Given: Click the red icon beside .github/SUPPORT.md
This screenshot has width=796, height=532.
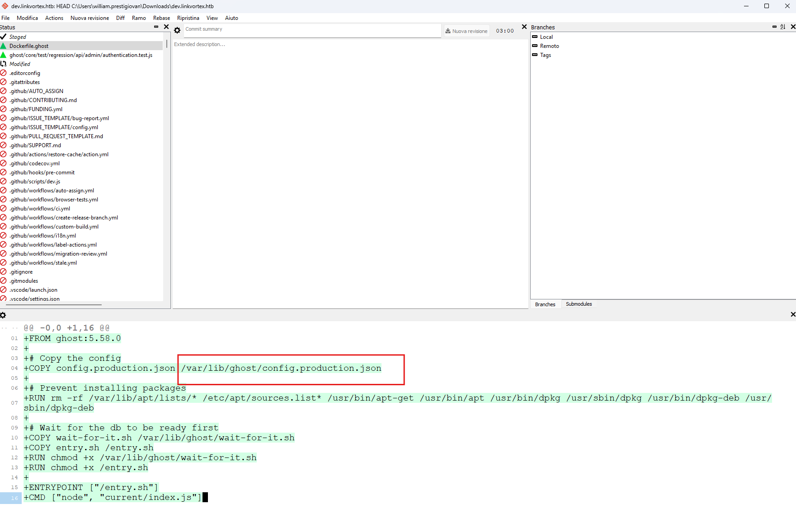Looking at the screenshot, I should click(3, 145).
